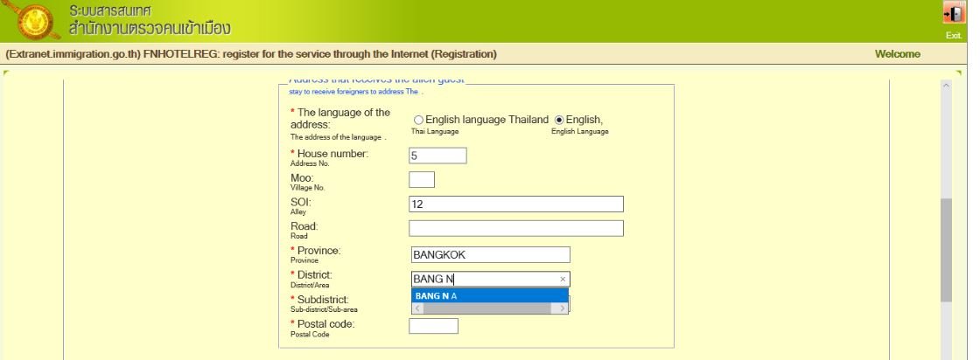Click the vertical page scrollbar thumb
The height and width of the screenshot is (360, 980).
point(945,249)
